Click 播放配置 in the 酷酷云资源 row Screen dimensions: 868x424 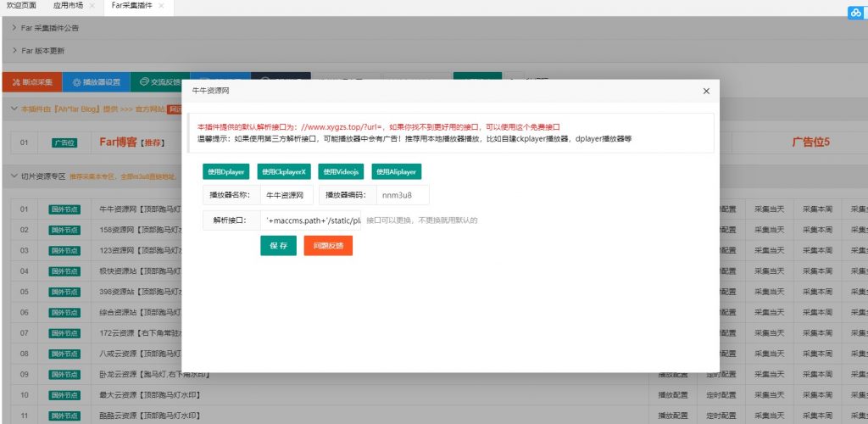pyautogui.click(x=673, y=416)
